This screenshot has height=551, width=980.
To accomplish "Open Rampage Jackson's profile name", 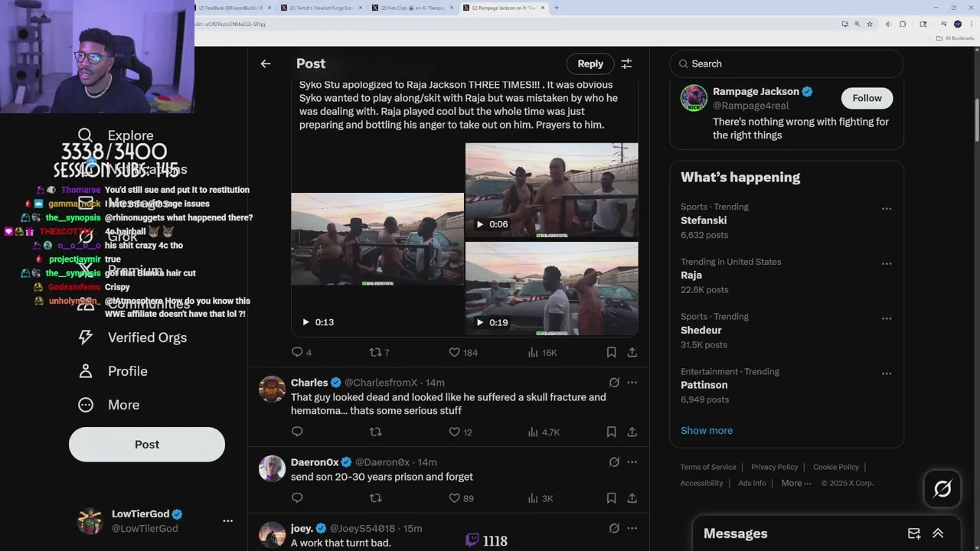I will pos(756,91).
